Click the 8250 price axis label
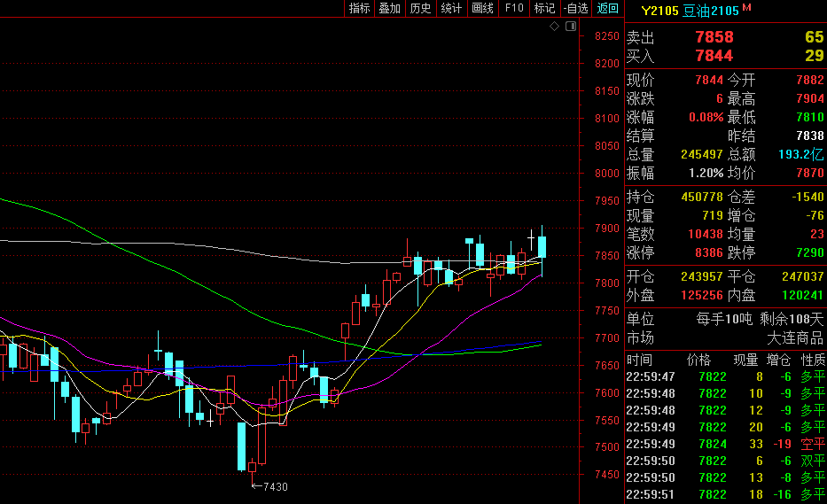Screen dimensions: 827x504 coord(607,35)
